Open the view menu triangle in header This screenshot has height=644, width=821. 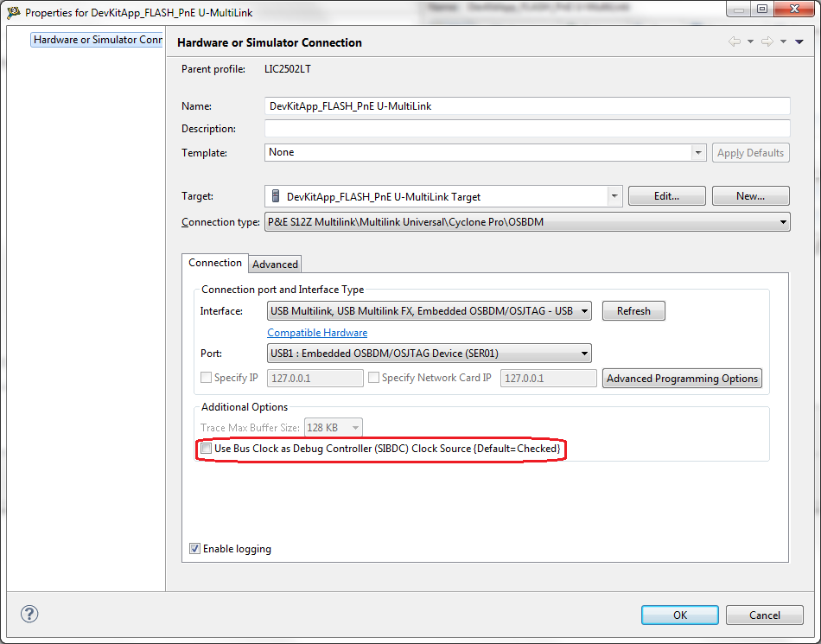799,41
